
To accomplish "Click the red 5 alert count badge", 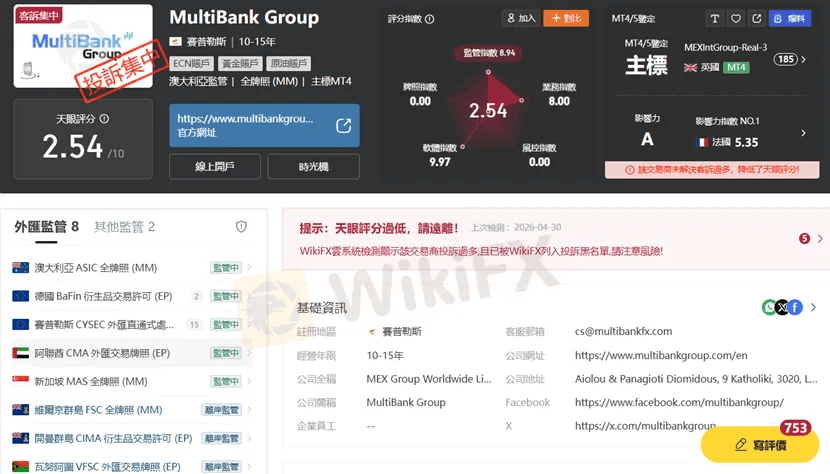I will coord(805,238).
